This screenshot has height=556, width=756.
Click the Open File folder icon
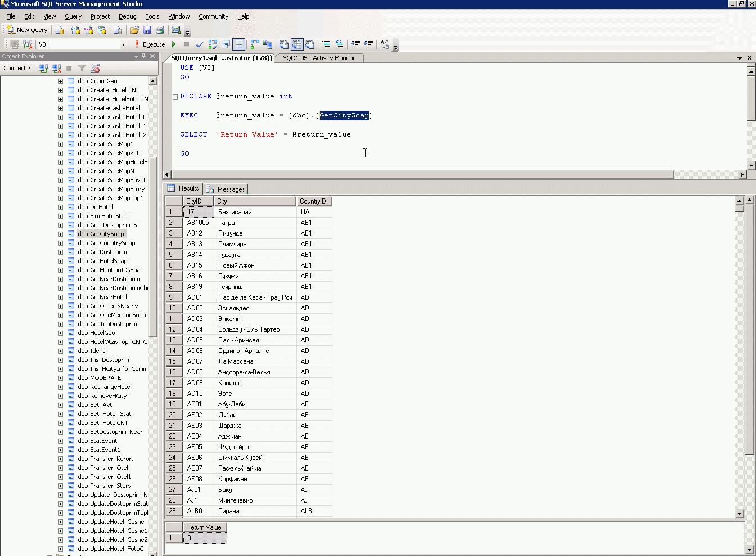[x=134, y=30]
